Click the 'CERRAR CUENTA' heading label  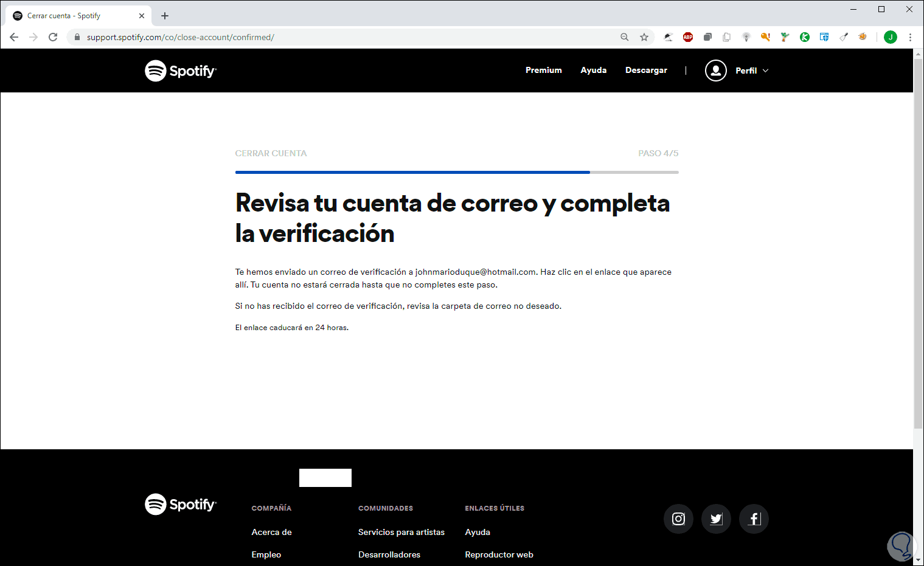pos(271,153)
